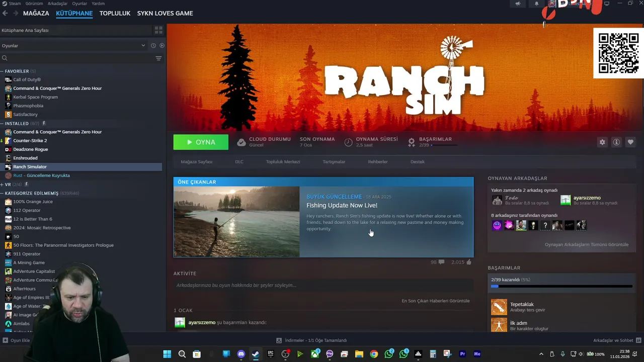Image resolution: width=644 pixels, height=362 pixels.
Task: Open the friends list icon at bottom right
Action: point(638,340)
